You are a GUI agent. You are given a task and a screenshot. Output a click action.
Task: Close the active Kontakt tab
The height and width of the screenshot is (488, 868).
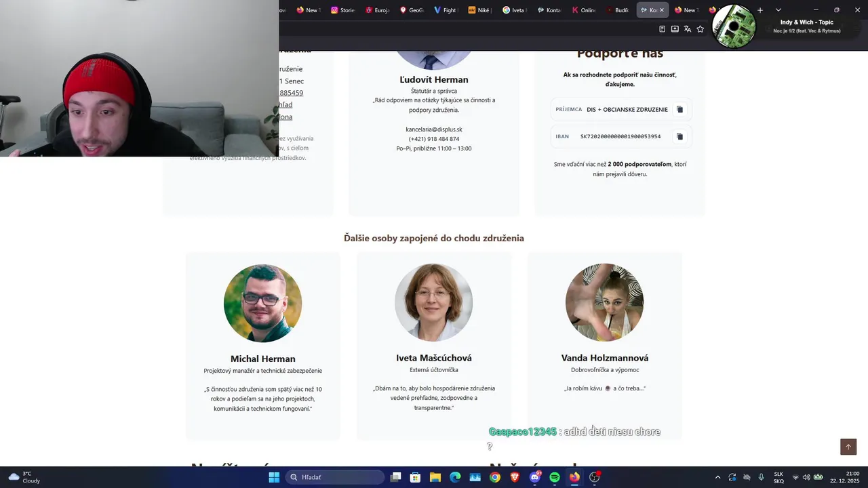[x=662, y=10]
